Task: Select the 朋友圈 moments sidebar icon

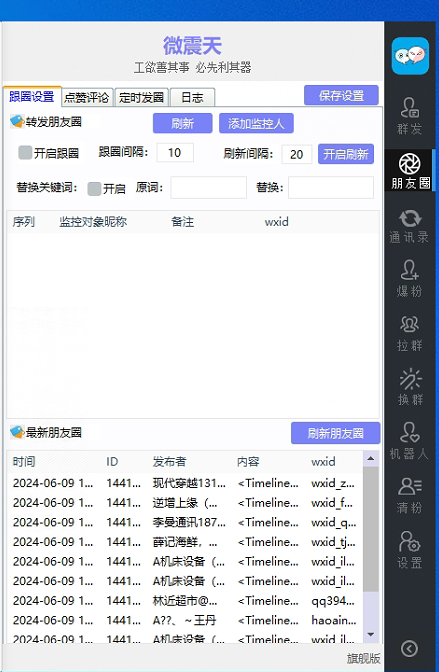Action: click(410, 171)
